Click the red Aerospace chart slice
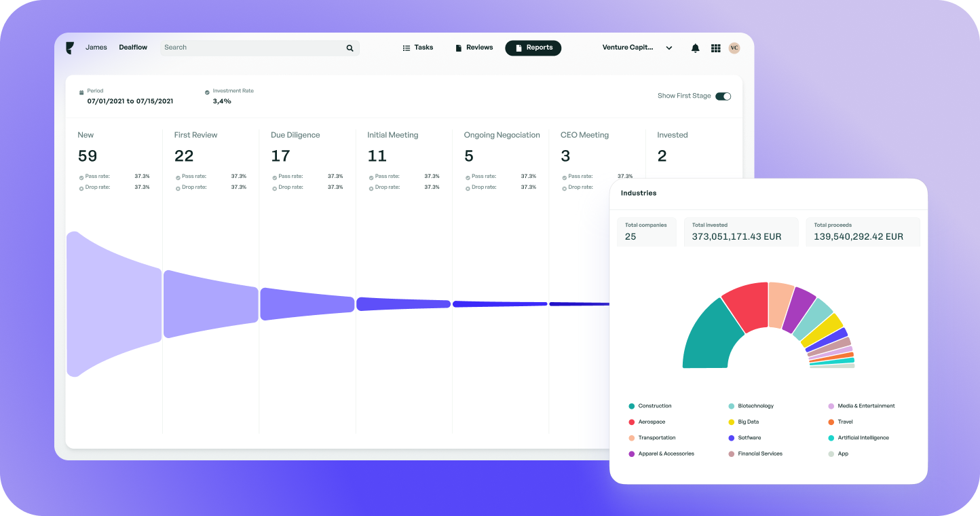This screenshot has width=980, height=516. click(x=747, y=306)
